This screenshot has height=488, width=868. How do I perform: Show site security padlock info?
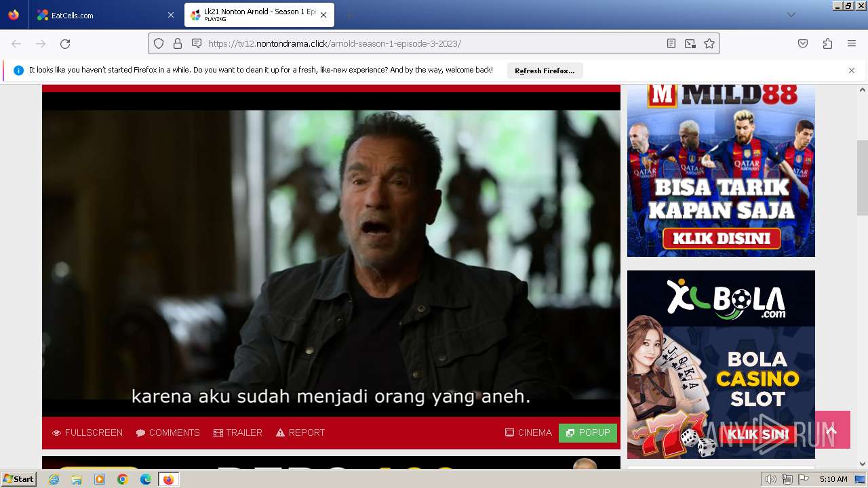click(178, 43)
